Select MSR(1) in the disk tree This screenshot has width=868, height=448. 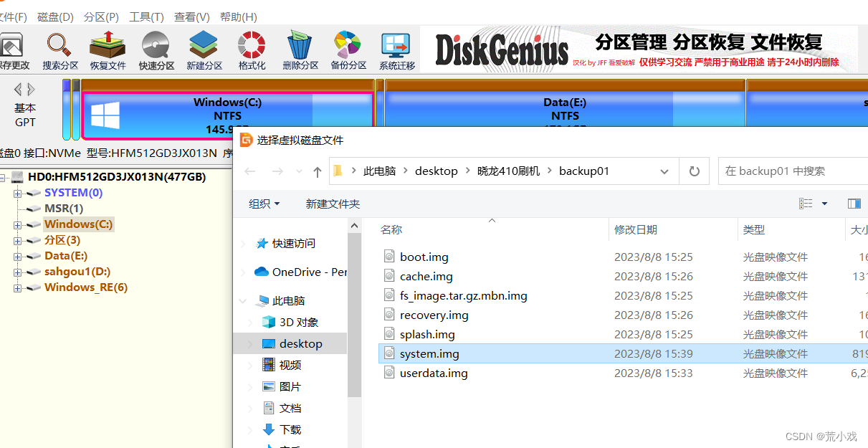(64, 209)
